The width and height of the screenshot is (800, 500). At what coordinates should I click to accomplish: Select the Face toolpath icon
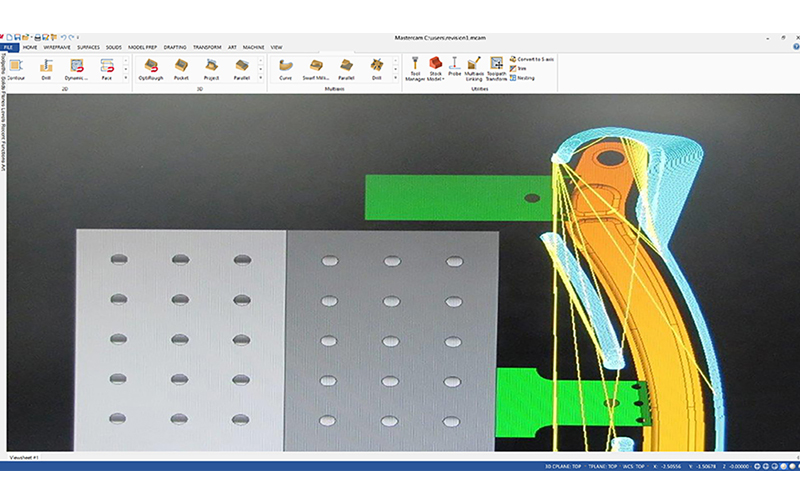coord(107,69)
